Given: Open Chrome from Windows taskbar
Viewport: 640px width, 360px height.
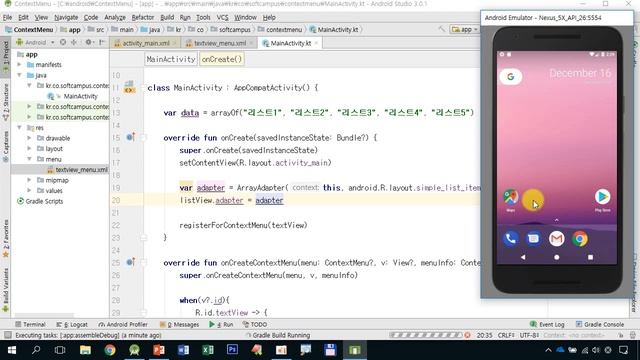Looking at the screenshot, I should click(110, 350).
